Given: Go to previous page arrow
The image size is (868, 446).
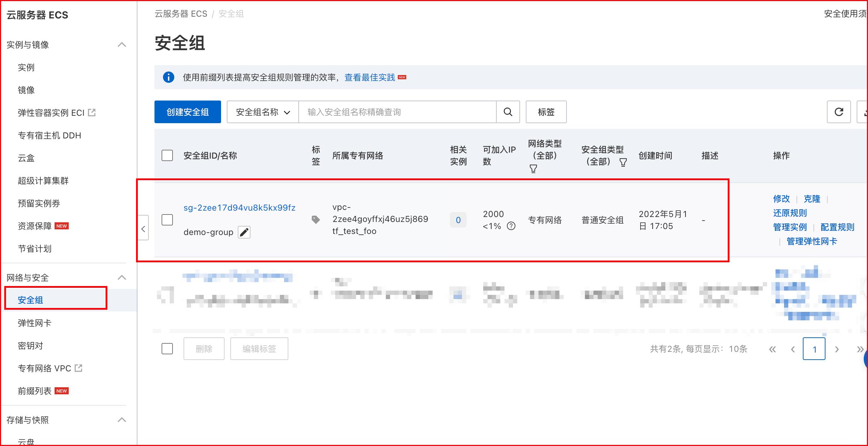Looking at the screenshot, I should (793, 349).
